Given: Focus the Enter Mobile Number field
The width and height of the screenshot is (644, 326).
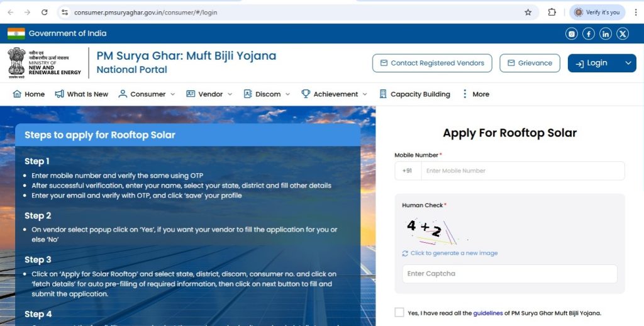Looking at the screenshot, I should 523,171.
